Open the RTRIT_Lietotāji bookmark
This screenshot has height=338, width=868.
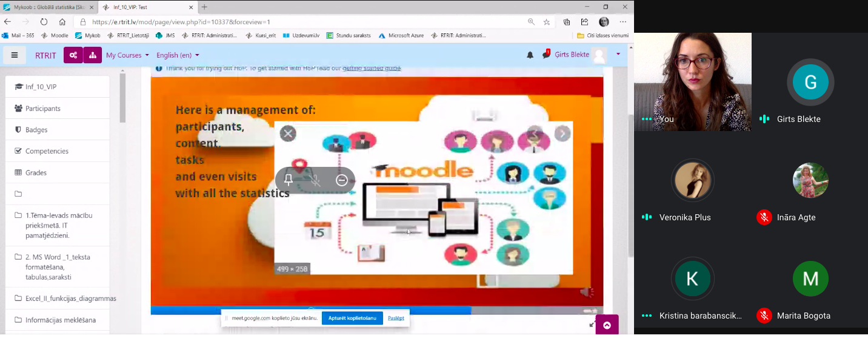(x=129, y=35)
